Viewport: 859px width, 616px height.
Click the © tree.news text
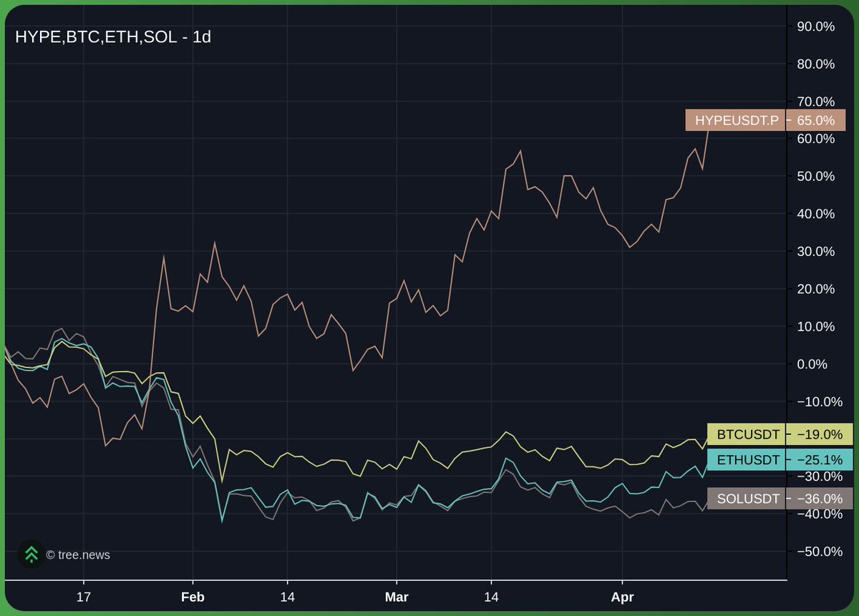click(78, 554)
